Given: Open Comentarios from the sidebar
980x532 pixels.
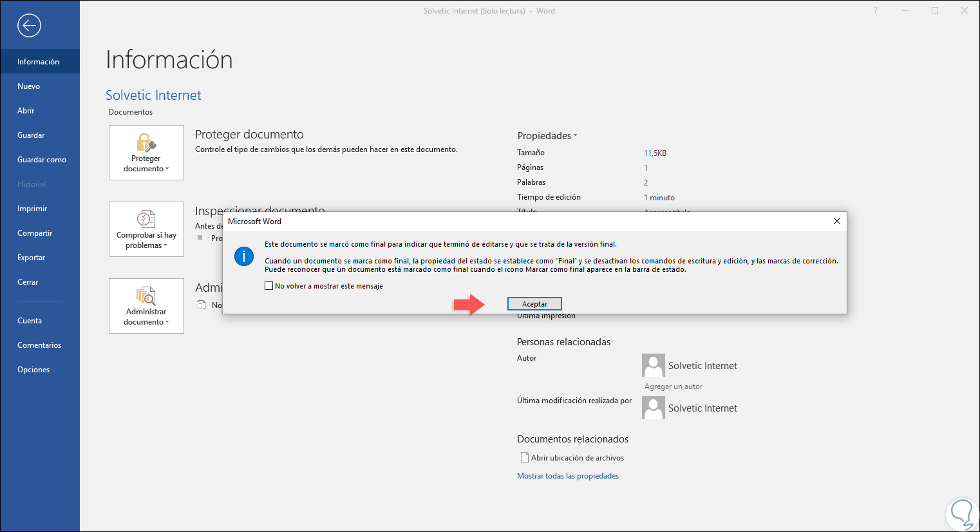Looking at the screenshot, I should (x=40, y=345).
